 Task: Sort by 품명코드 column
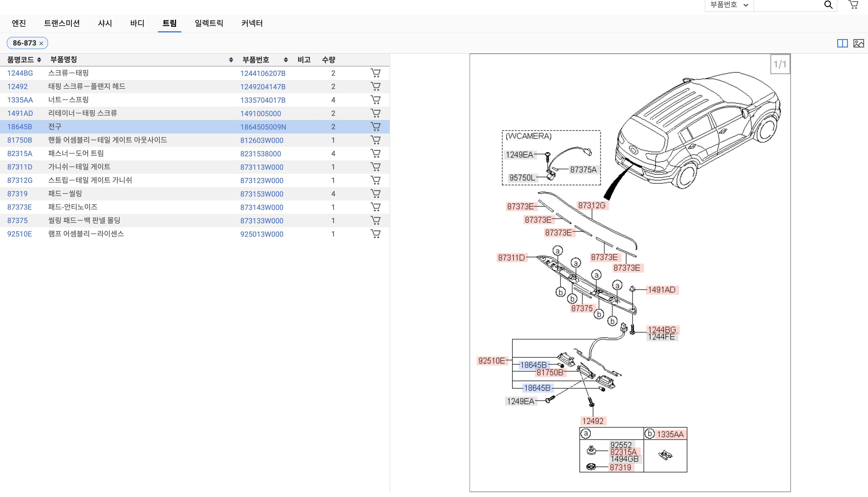click(39, 60)
